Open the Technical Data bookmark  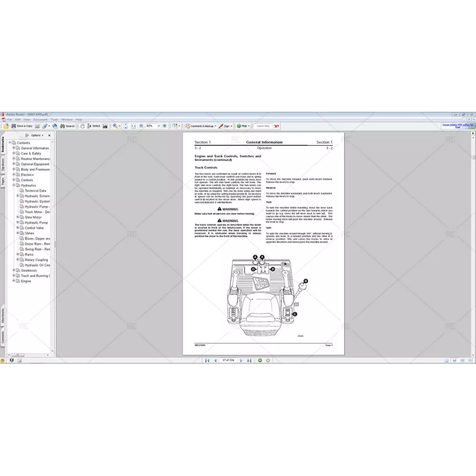(35, 190)
